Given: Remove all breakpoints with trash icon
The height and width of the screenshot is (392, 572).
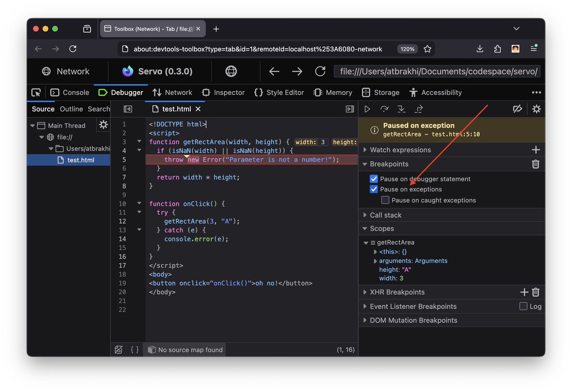Looking at the screenshot, I should coord(536,164).
